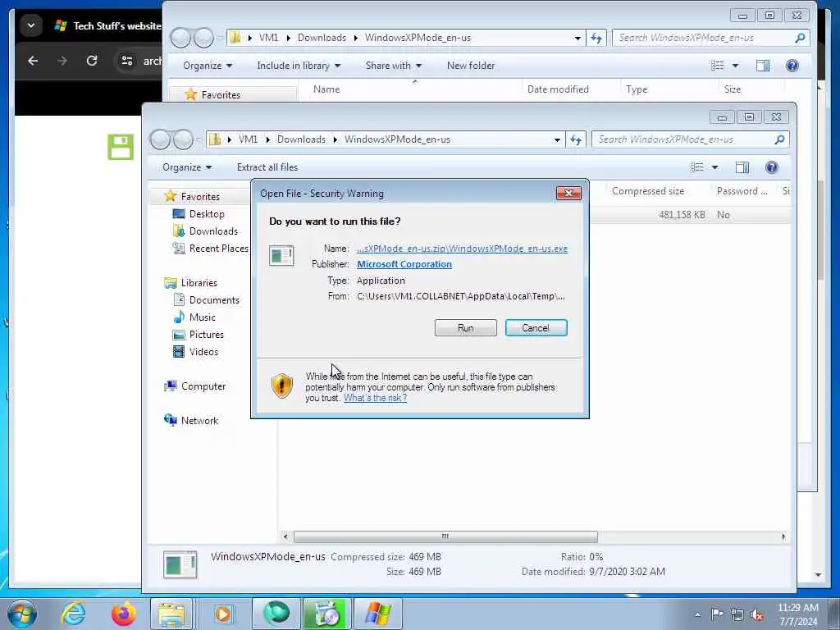The height and width of the screenshot is (630, 840).
Task: Click the right arrow of horizontal scrollbar
Action: [783, 536]
